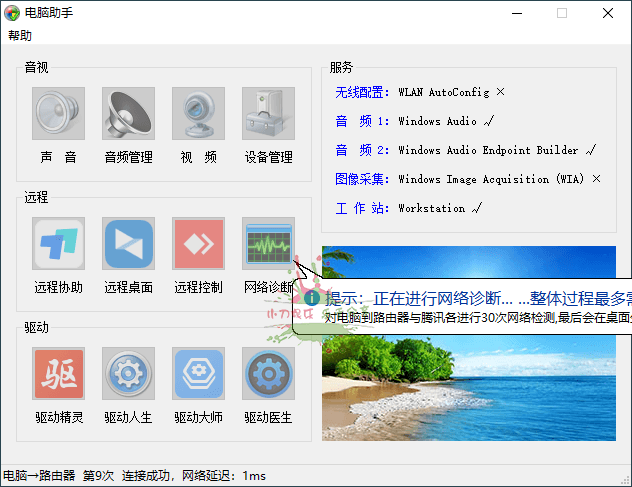
Task: Click the 图像采集 WIA service link
Action: 363,179
